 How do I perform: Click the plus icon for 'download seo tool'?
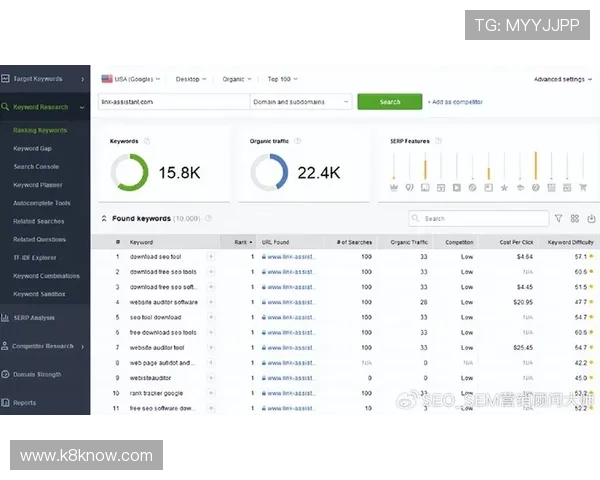point(211,257)
